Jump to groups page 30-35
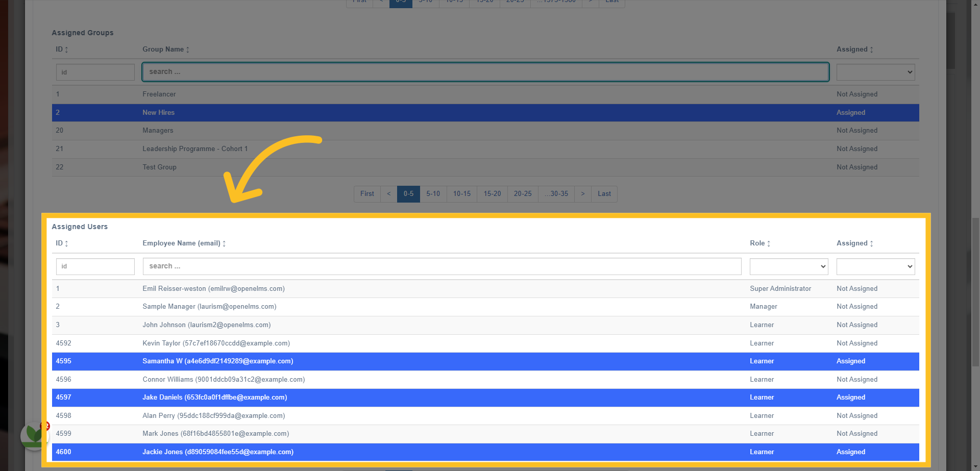 [556, 194]
